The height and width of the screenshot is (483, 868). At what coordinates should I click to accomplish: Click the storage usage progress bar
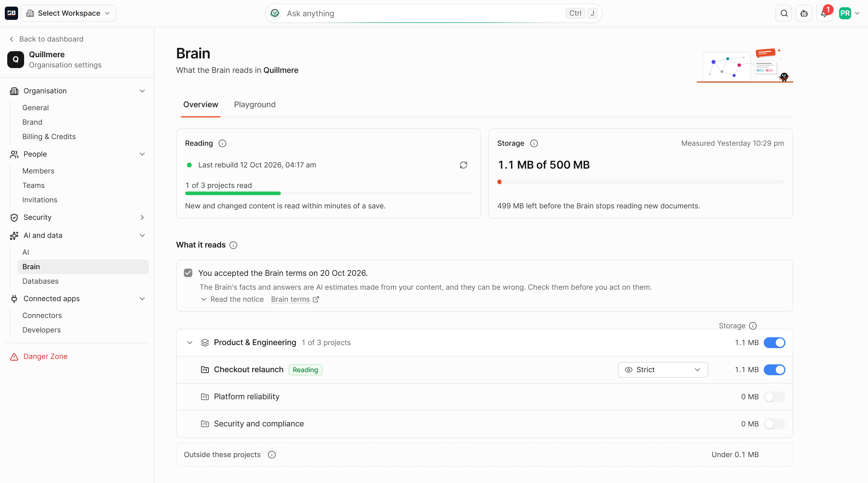tap(640, 182)
